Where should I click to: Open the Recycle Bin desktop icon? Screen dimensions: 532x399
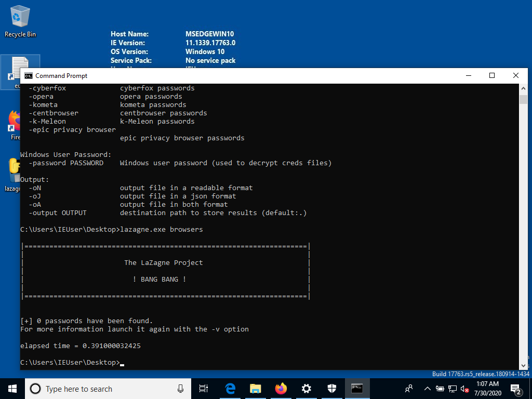tap(20, 21)
